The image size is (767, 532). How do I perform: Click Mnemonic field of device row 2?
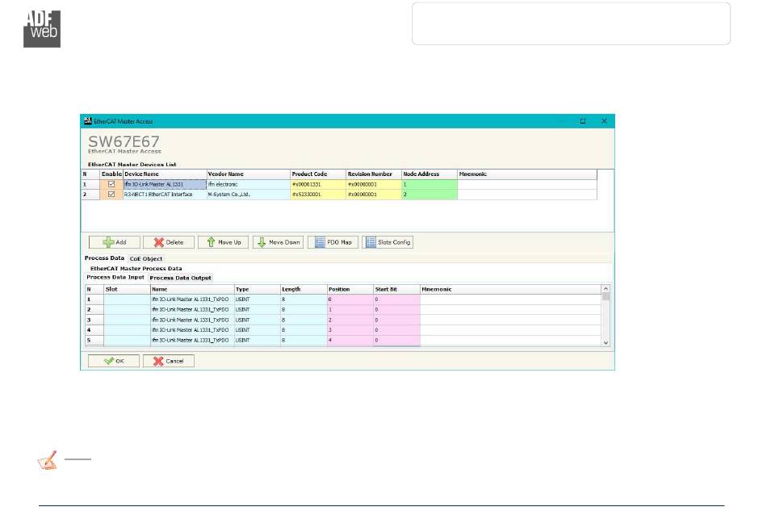527,194
